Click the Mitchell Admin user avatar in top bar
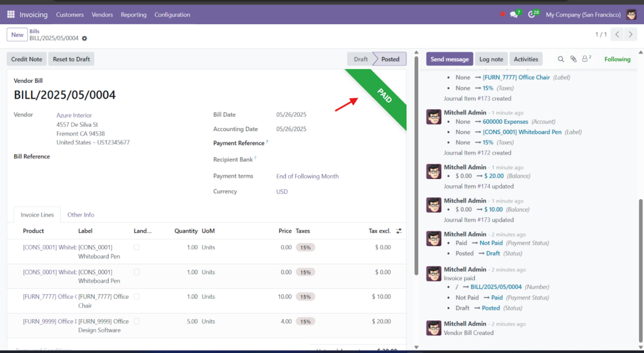The height and width of the screenshot is (353, 644). point(631,14)
